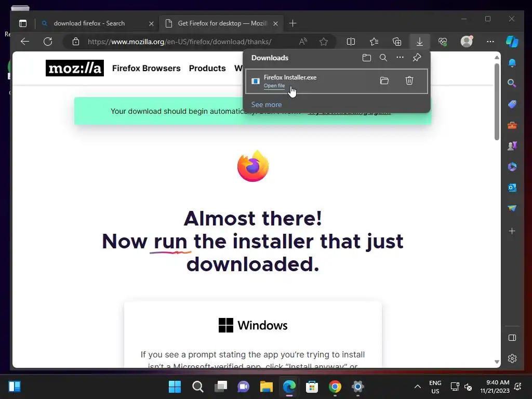
Task: Open the ENG US language switcher
Action: coord(435,387)
